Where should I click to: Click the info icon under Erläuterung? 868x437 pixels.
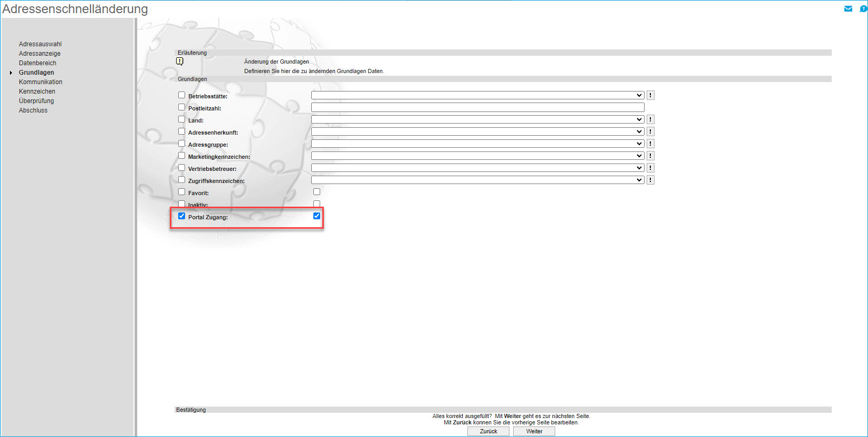180,62
